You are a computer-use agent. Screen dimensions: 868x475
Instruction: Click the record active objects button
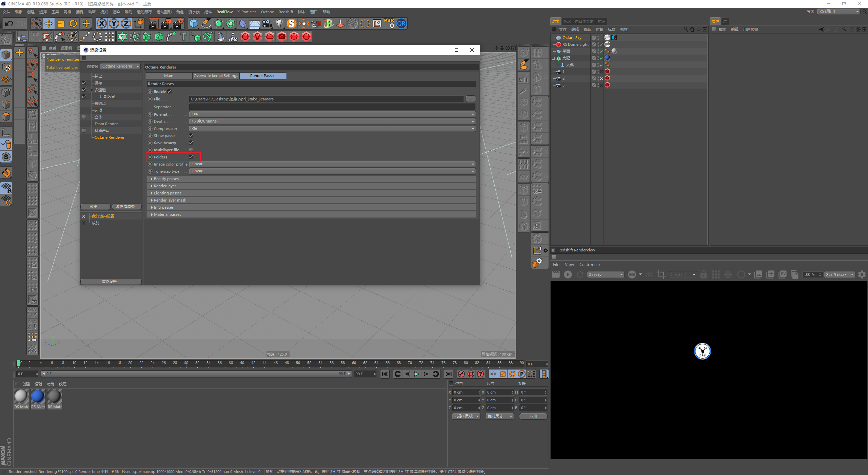[x=461, y=374]
